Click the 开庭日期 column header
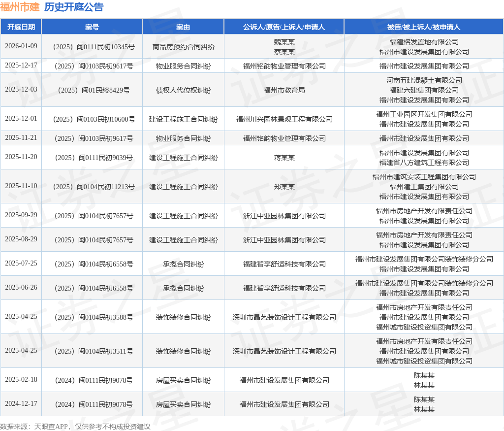Viewport: 504px width, 431px height. [x=21, y=27]
